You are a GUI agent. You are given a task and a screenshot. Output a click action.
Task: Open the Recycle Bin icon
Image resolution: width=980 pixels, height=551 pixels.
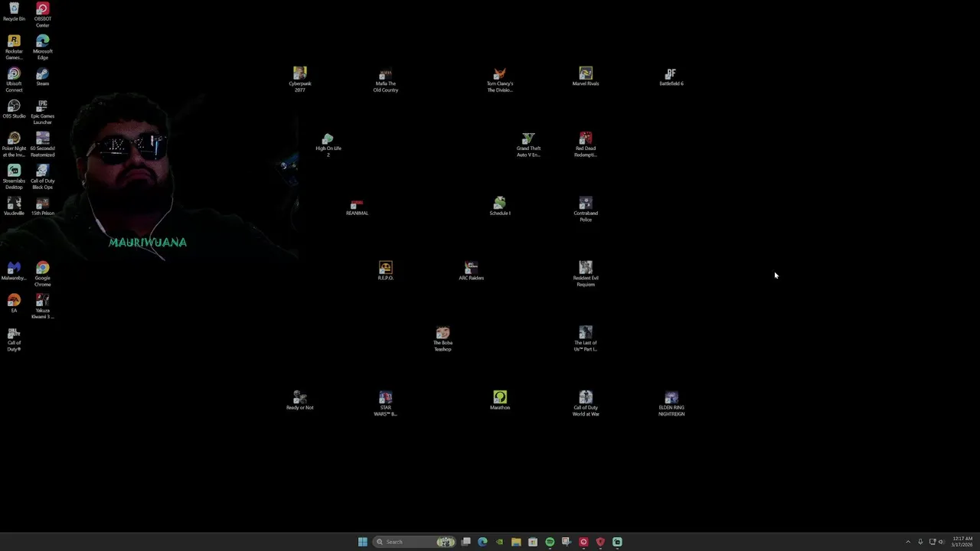[x=14, y=12]
